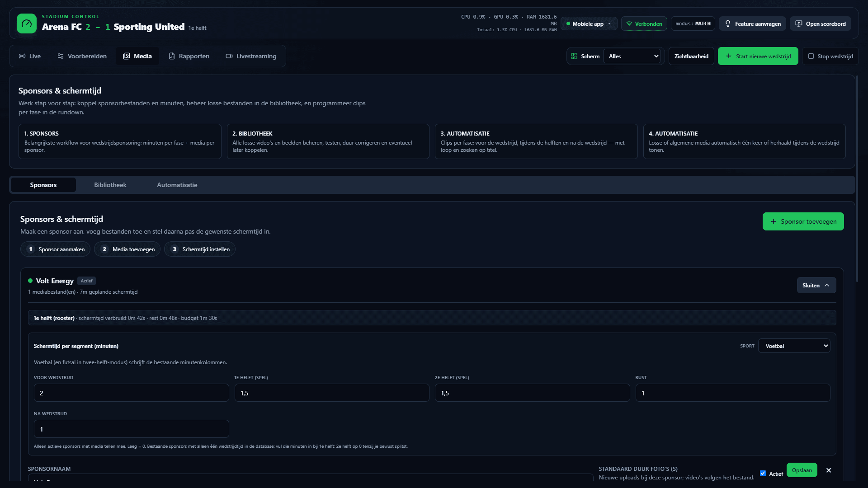
Task: Open step card 1. SPONSORS
Action: 120,141
